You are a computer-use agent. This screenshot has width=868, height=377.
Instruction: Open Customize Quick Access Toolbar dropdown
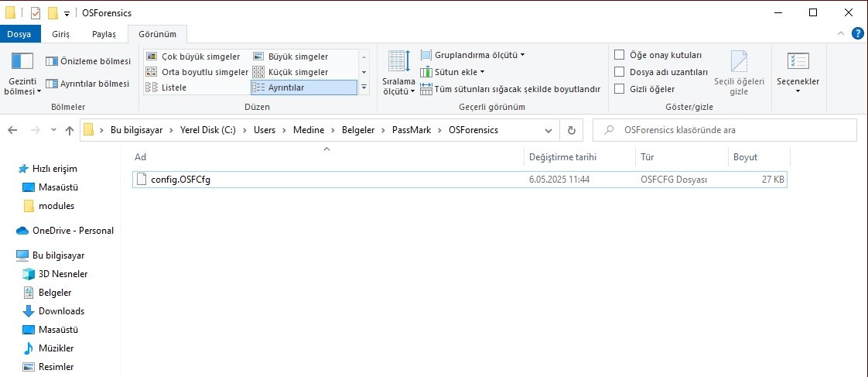pos(67,14)
